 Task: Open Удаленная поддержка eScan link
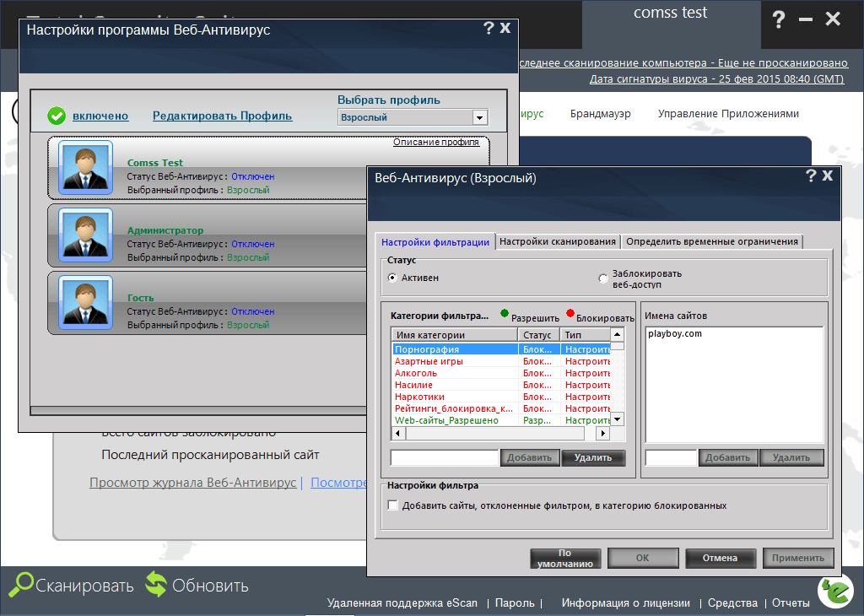tap(402, 603)
